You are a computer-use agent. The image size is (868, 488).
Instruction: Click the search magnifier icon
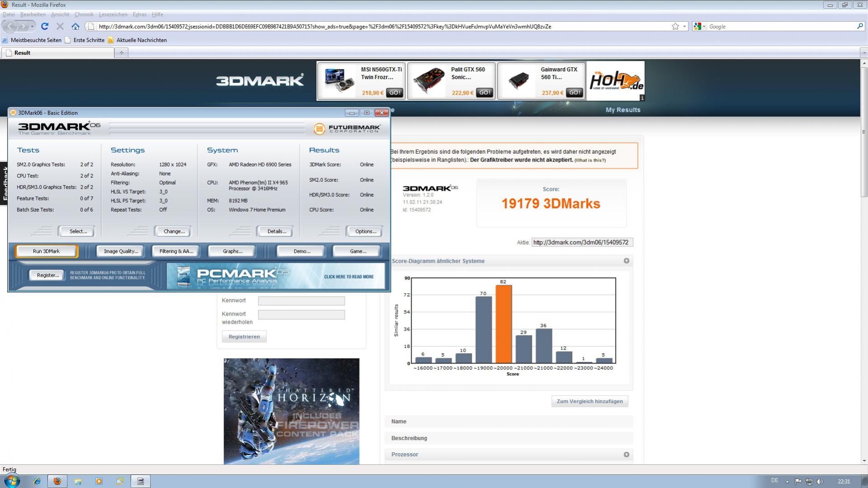(860, 26)
